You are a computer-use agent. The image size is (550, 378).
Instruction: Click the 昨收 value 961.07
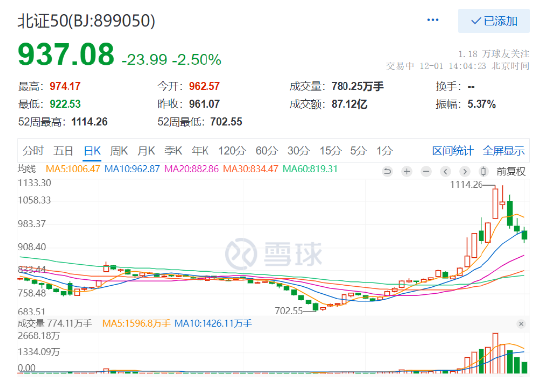click(x=204, y=104)
